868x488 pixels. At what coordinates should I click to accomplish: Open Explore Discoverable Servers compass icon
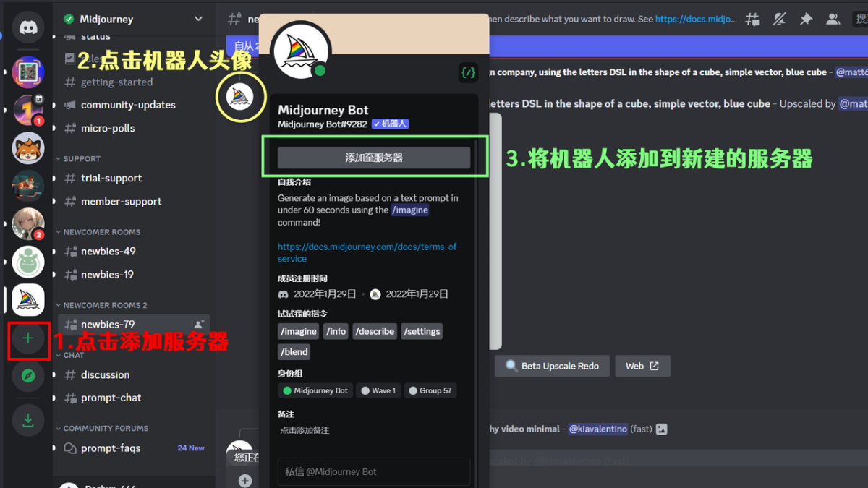[x=28, y=376]
